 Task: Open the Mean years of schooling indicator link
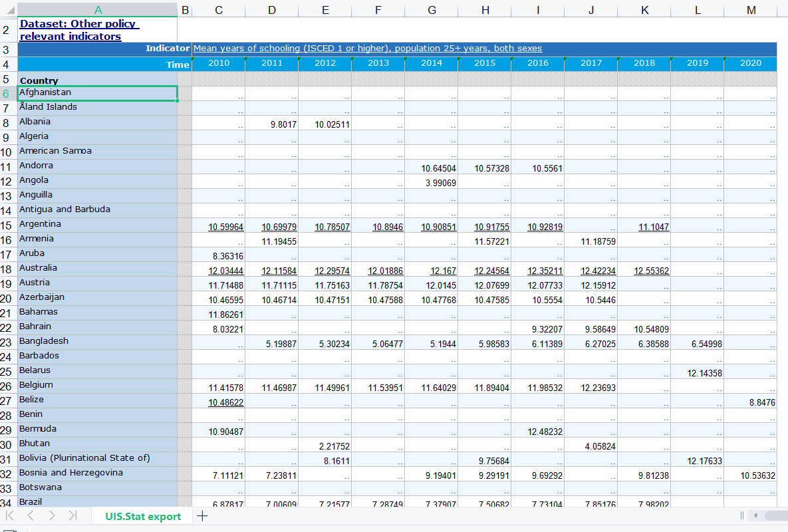click(x=367, y=49)
